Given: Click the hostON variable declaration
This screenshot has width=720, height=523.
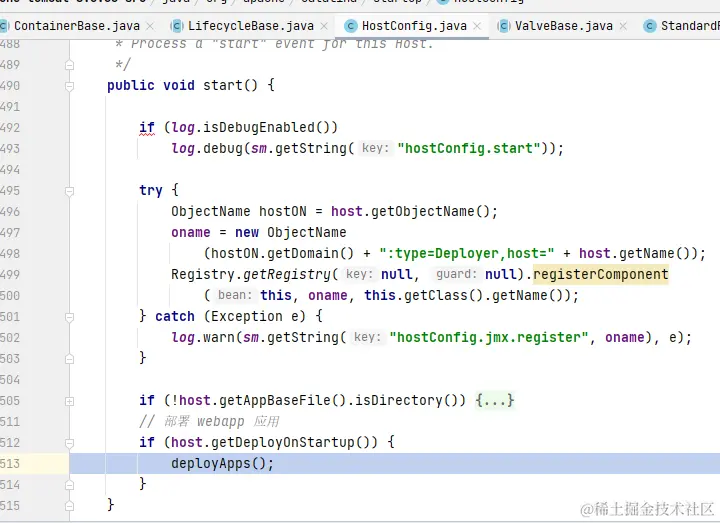Looking at the screenshot, I should (282, 211).
